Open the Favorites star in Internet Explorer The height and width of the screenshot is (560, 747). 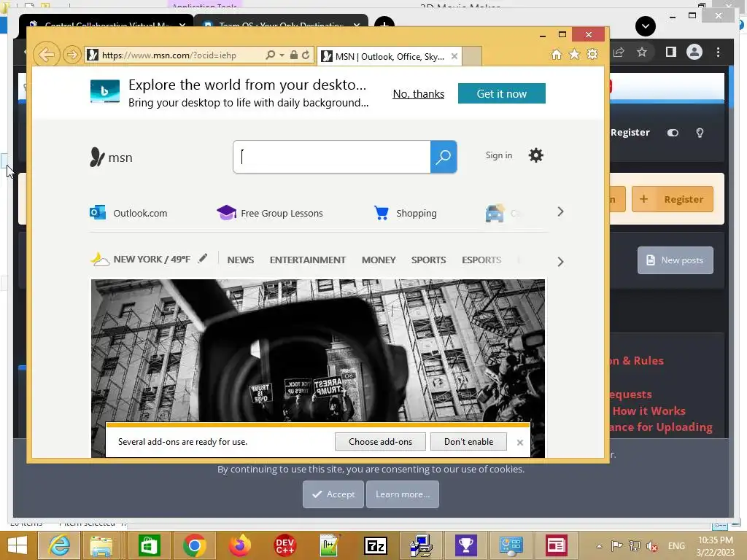[x=575, y=54]
